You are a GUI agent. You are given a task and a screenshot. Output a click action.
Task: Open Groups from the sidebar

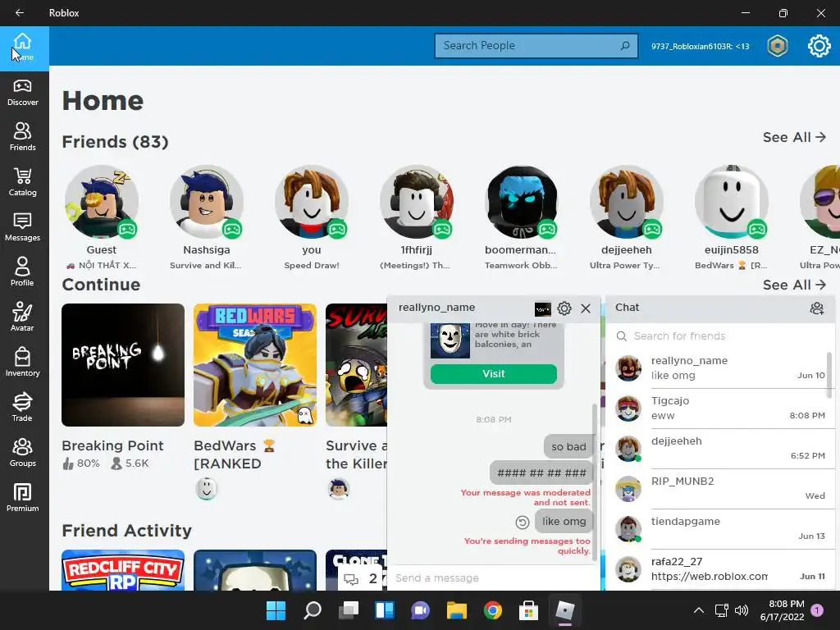pyautogui.click(x=22, y=453)
